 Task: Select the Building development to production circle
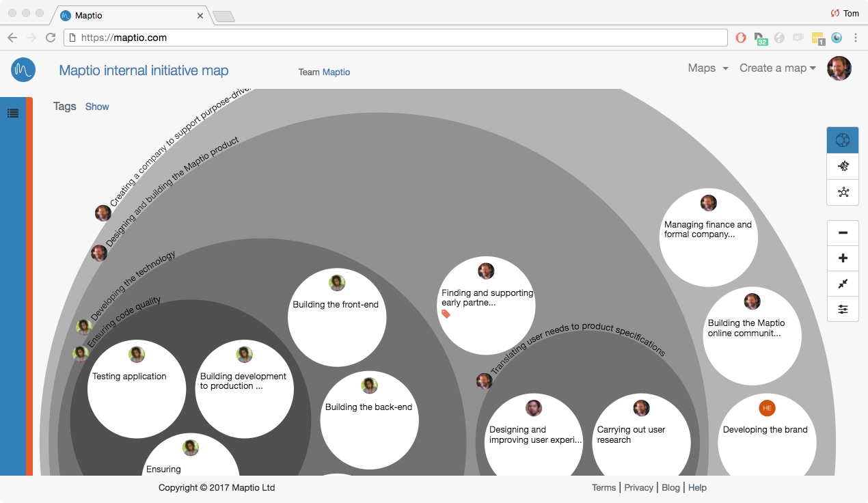click(245, 390)
